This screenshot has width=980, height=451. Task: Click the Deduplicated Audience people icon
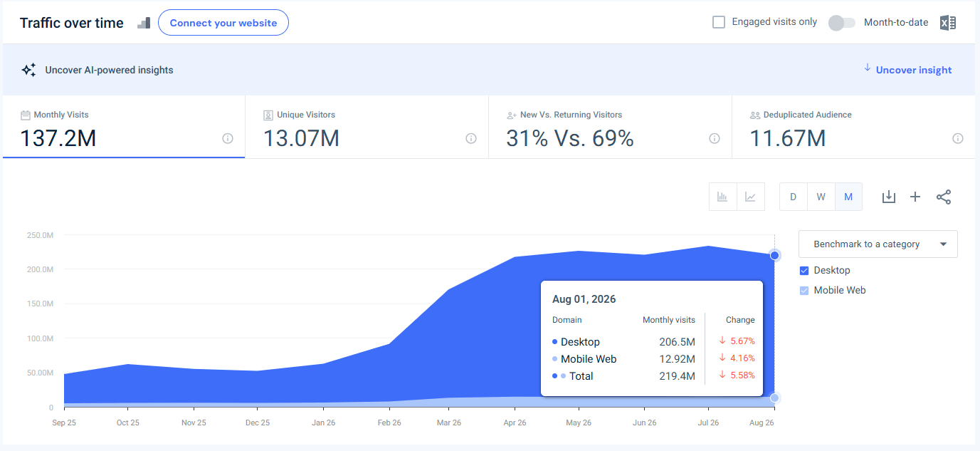755,115
